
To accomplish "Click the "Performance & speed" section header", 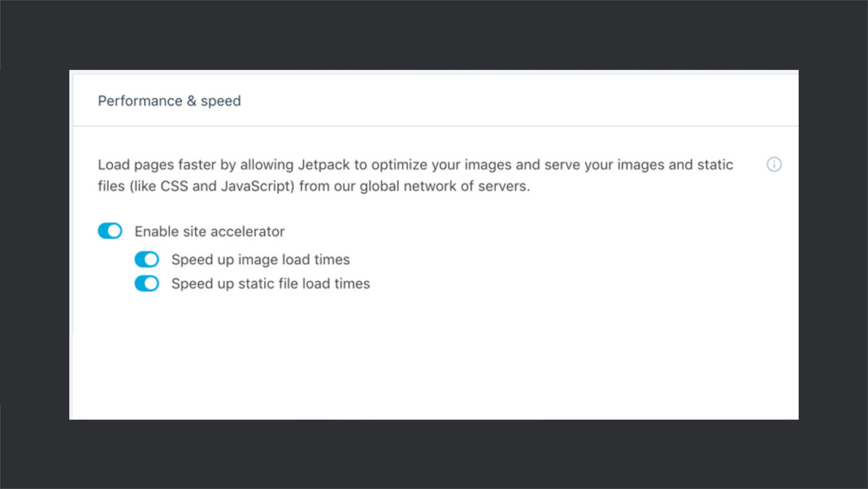I will (x=169, y=100).
